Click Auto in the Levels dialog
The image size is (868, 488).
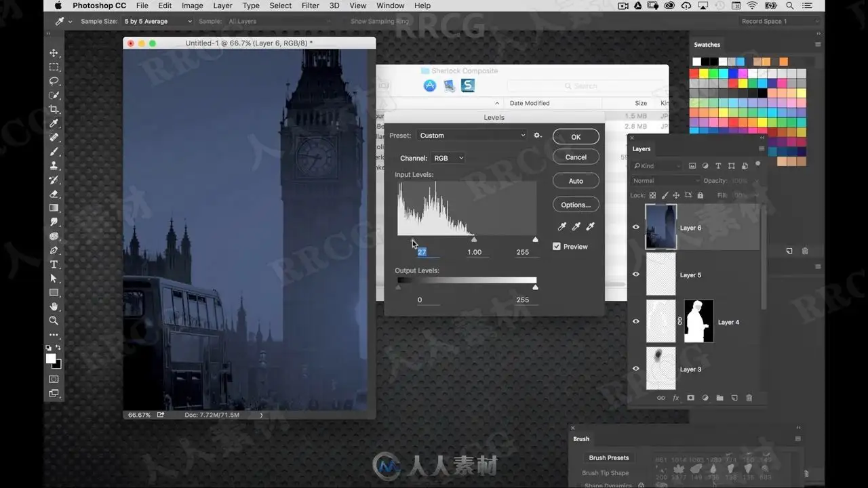576,181
